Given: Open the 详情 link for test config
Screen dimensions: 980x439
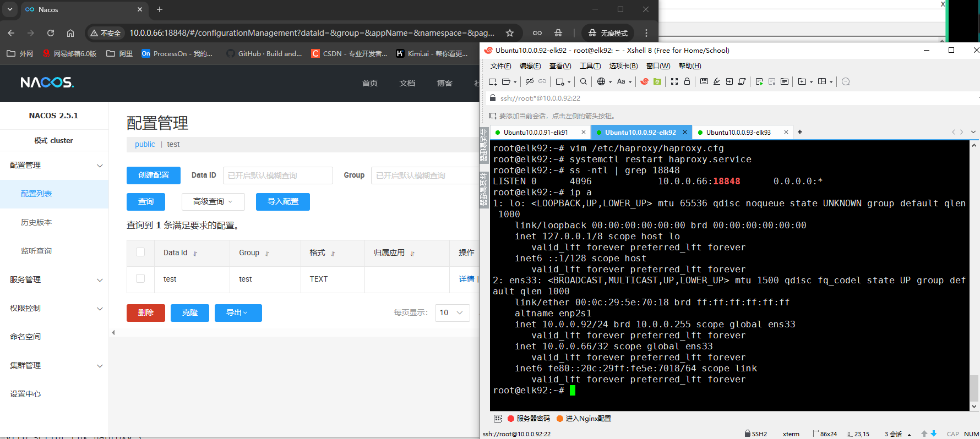Looking at the screenshot, I should point(466,279).
